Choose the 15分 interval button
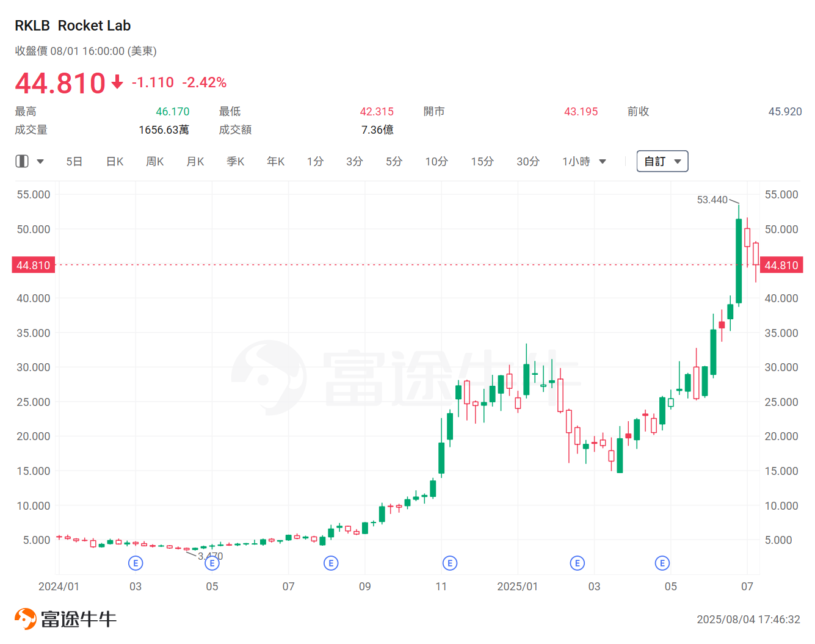 point(482,162)
